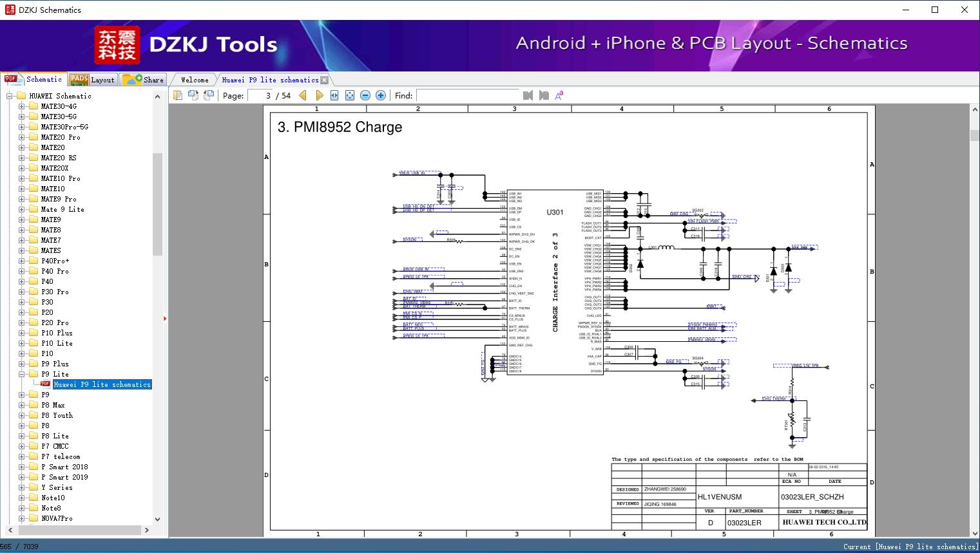Expand the Mate 9 Lite folder
Image resolution: width=980 pixels, height=553 pixels.
pos(21,209)
